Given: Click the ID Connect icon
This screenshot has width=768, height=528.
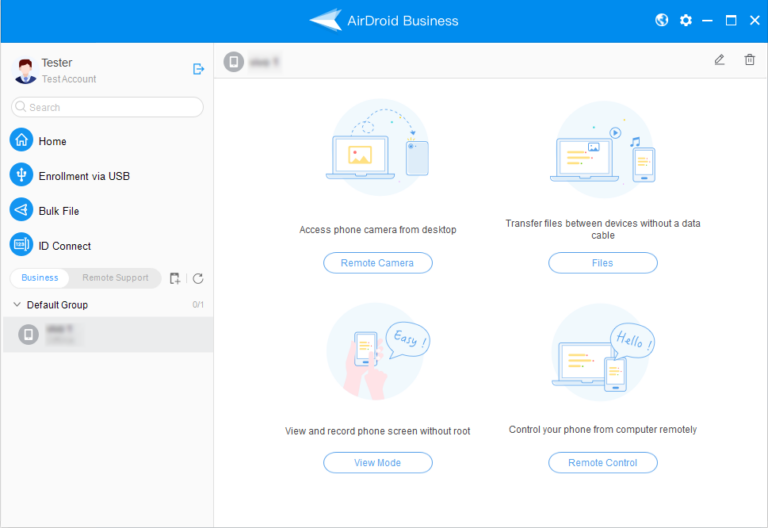Looking at the screenshot, I should (x=21, y=244).
